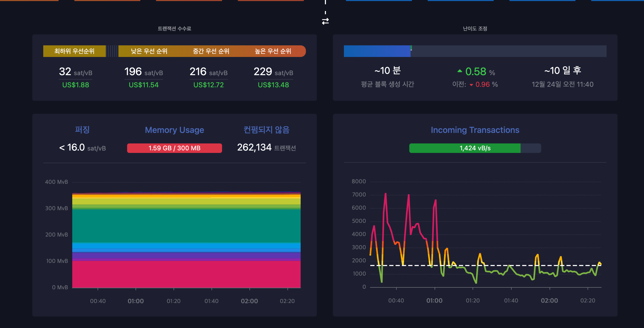
Task: Click the blue difficulty adjustment progress bar
Action: (377, 51)
